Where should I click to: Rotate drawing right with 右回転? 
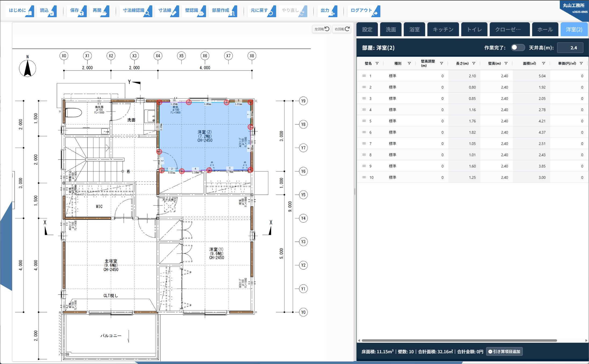342,29
